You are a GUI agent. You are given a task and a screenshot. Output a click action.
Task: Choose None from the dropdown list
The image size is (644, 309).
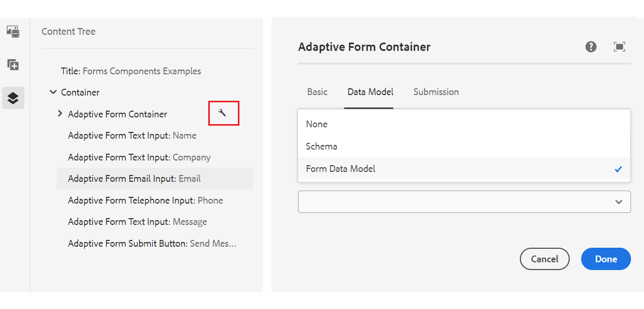coord(317,124)
